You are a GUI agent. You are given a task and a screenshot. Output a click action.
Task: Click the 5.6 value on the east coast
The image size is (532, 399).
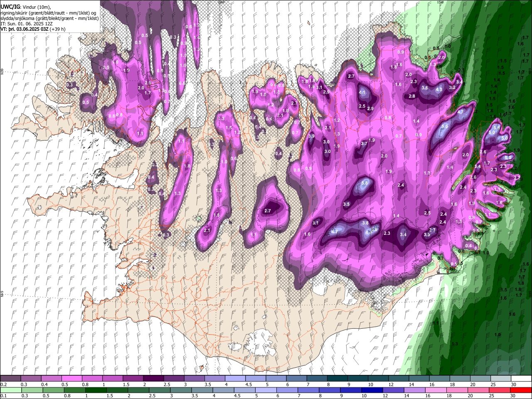[497, 127]
